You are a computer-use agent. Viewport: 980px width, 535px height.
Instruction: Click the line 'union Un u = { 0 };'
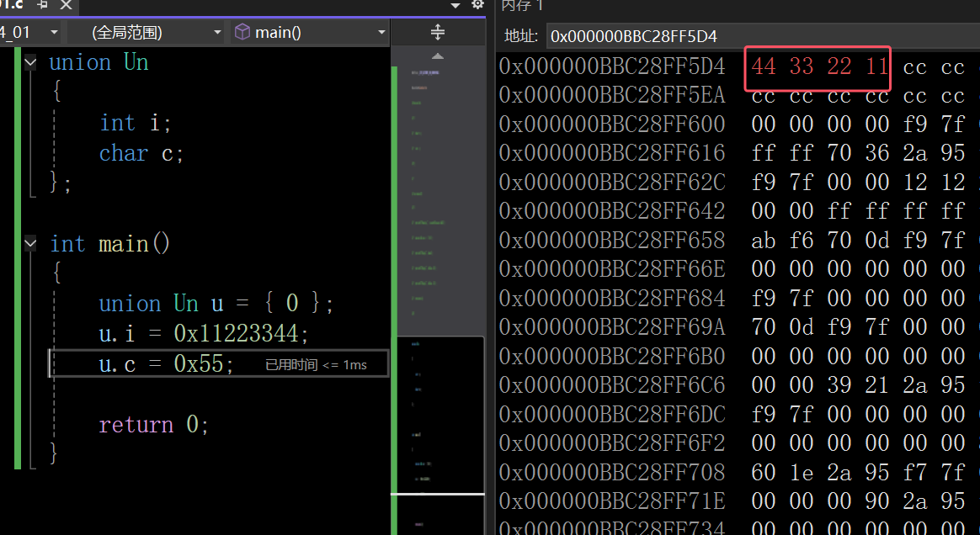(x=216, y=304)
